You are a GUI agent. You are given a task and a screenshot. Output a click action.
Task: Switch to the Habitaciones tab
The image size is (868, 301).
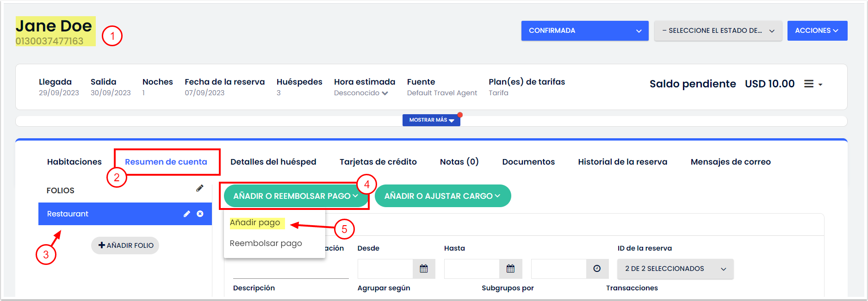(x=74, y=162)
